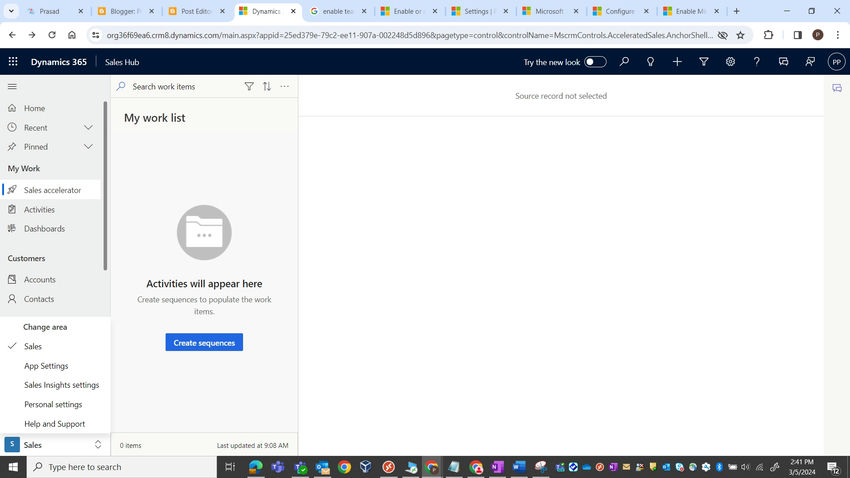The width and height of the screenshot is (850, 478).
Task: Filter work items with funnel icon
Action: [x=249, y=86]
